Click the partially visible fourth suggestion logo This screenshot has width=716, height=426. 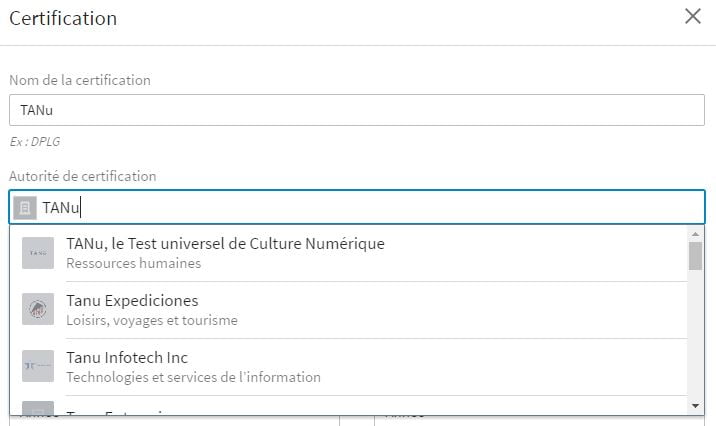[38, 410]
